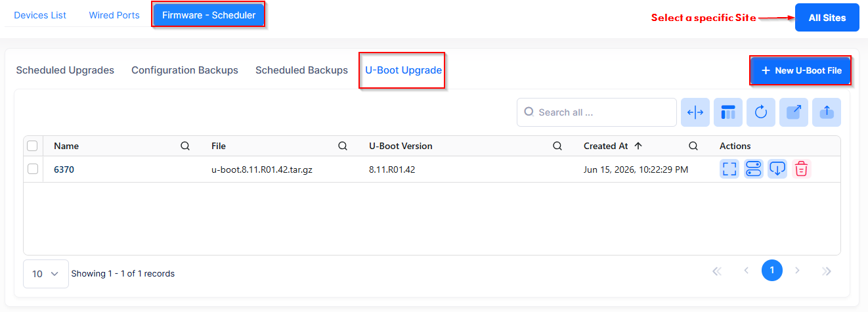
Task: Open fullscreen view for 6370 row
Action: (x=729, y=169)
